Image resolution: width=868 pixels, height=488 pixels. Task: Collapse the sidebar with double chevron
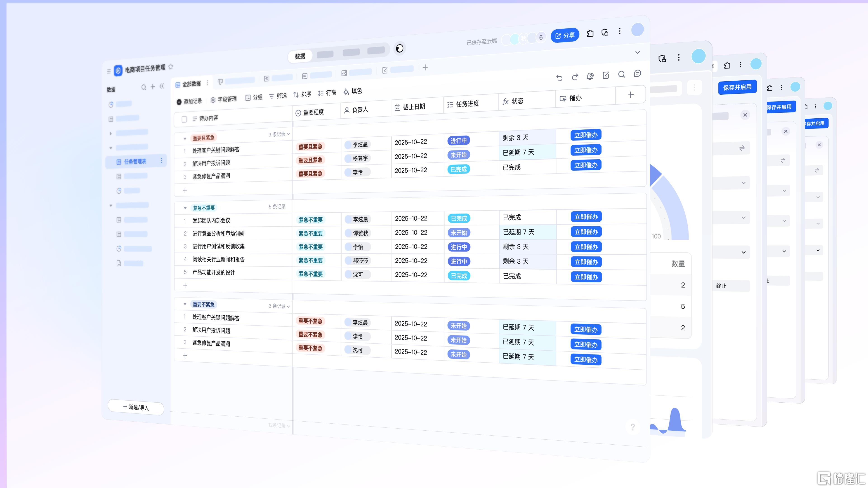point(162,86)
